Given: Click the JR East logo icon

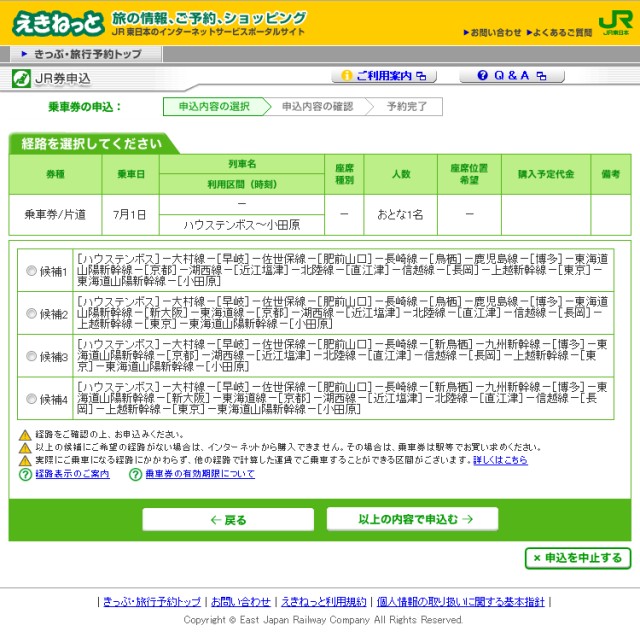Looking at the screenshot, I should click(x=616, y=23).
